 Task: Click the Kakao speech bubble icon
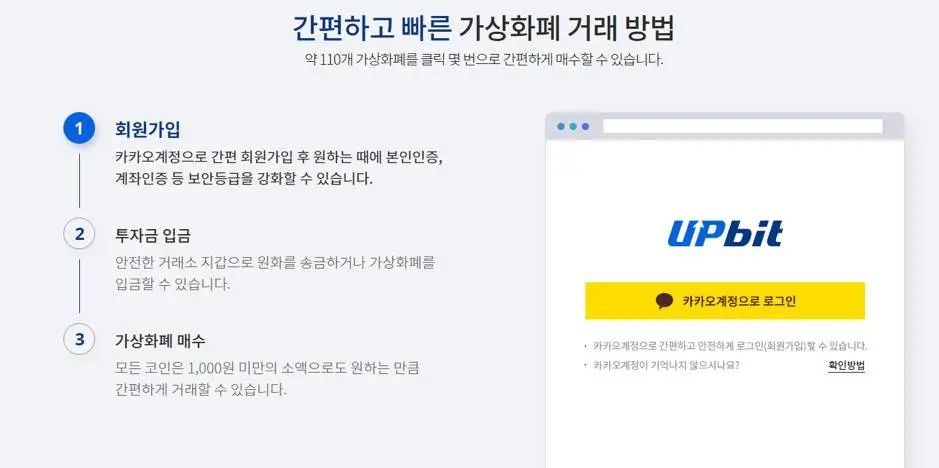[x=665, y=301]
